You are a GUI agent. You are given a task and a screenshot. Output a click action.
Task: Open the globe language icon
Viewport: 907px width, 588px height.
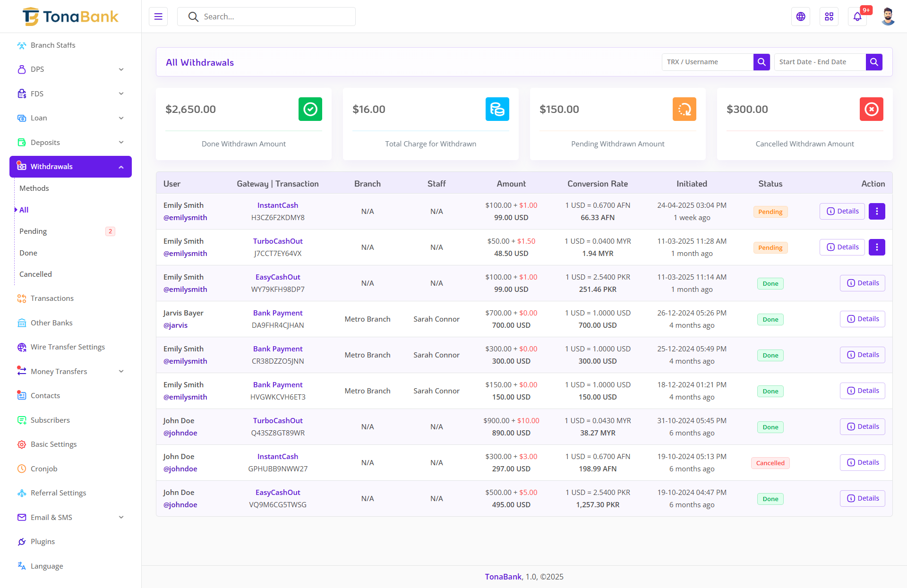click(x=801, y=17)
